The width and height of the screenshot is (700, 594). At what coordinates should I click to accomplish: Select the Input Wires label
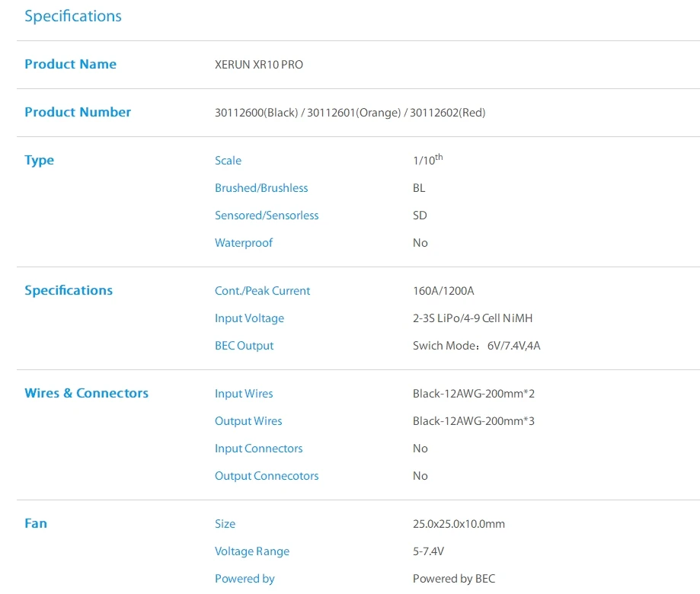point(244,394)
